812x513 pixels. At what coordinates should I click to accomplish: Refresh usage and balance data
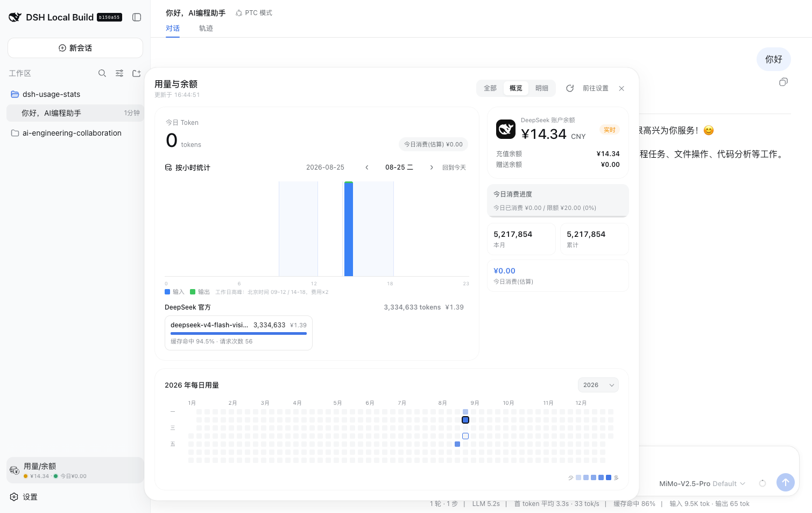(x=570, y=88)
